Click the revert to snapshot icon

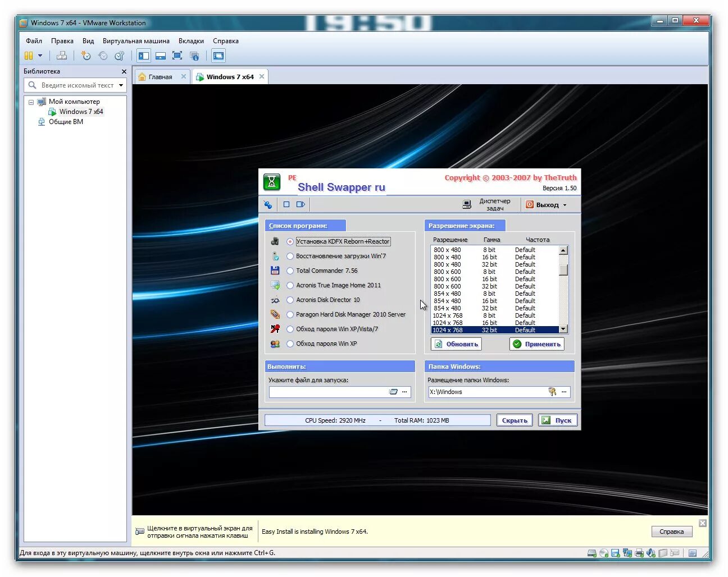pyautogui.click(x=103, y=56)
